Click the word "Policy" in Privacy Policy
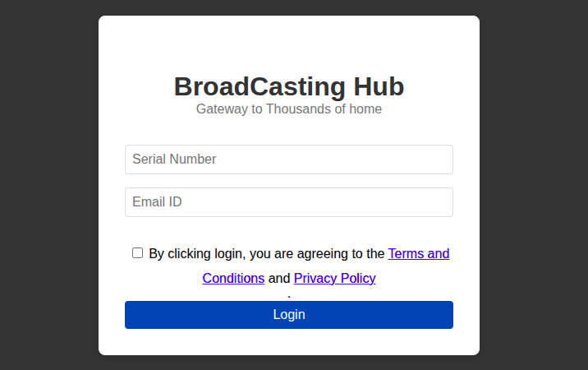Image resolution: width=588 pixels, height=370 pixels. [x=356, y=278]
